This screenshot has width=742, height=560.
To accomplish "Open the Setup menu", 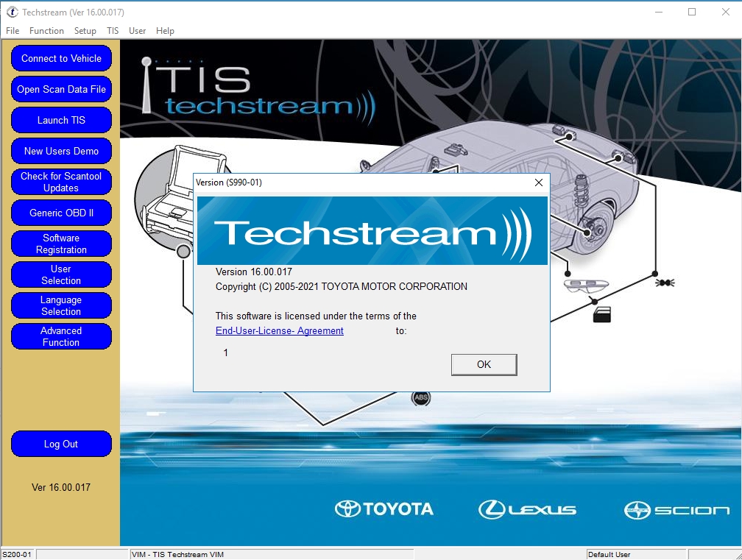I will click(85, 31).
